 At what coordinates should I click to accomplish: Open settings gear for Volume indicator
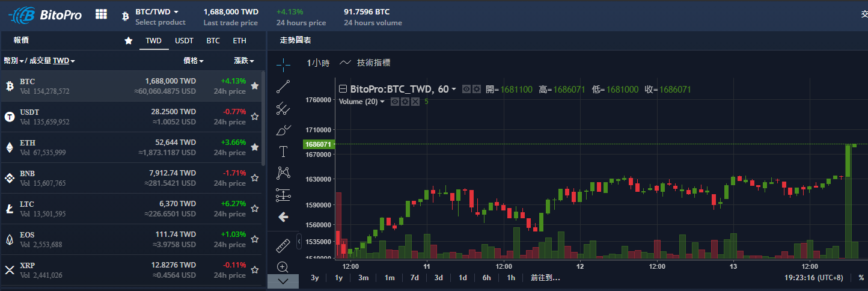coord(405,102)
